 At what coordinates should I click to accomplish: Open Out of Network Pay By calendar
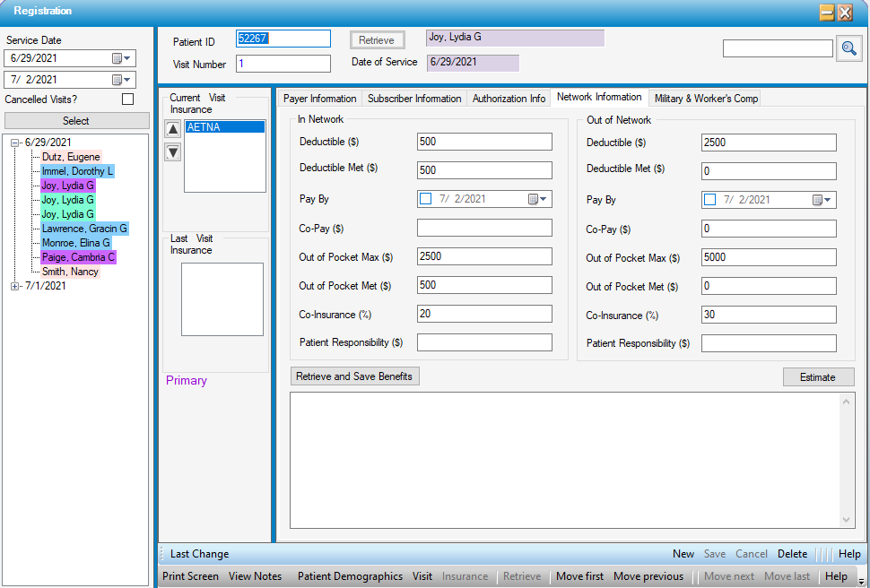822,200
